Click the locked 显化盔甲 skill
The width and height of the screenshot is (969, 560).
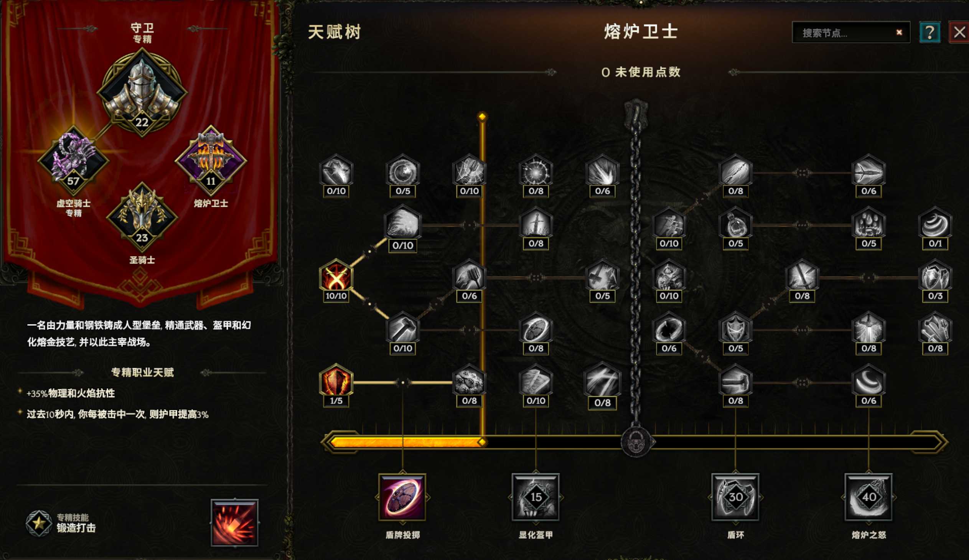pos(536,497)
